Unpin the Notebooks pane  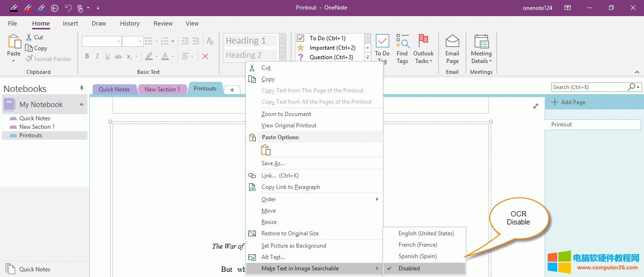pyautogui.click(x=81, y=88)
